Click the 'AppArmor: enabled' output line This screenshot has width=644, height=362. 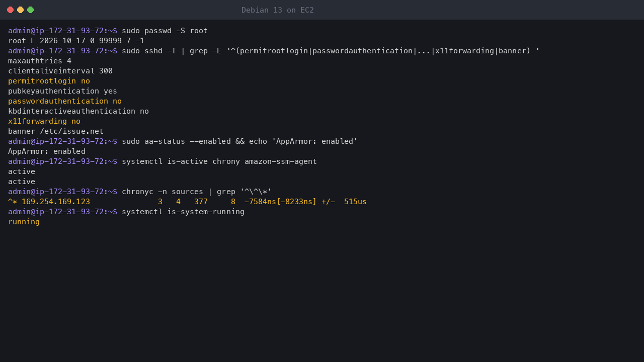click(x=47, y=151)
